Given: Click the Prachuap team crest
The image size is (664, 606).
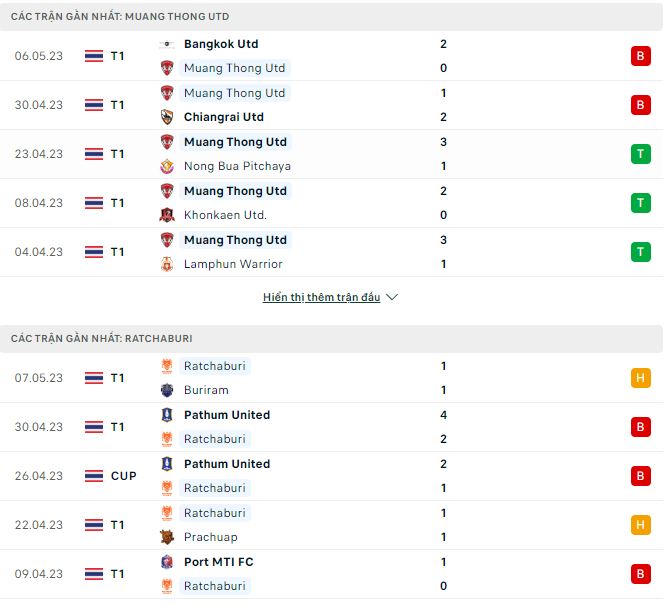Looking at the screenshot, I should [167, 537].
